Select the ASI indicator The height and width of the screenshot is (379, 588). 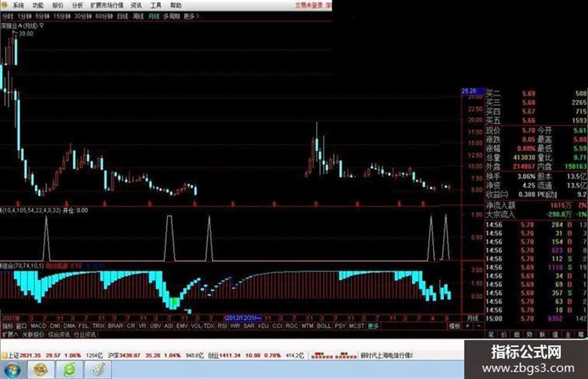(x=169, y=326)
